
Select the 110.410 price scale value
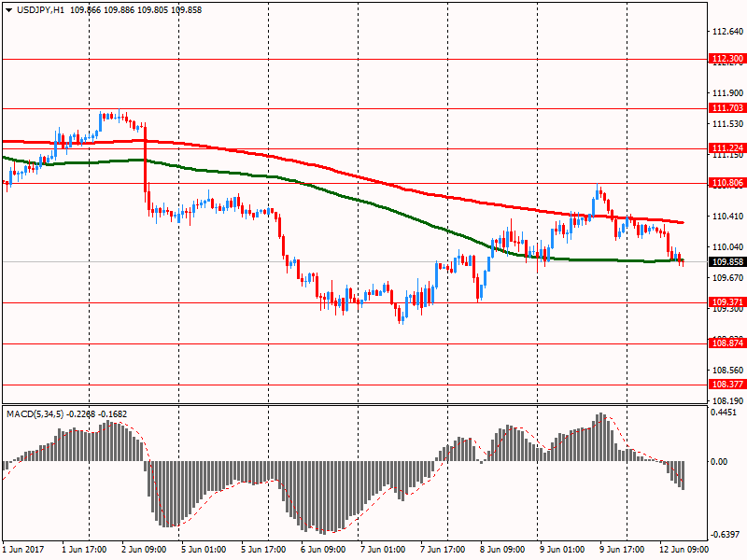tap(727, 217)
